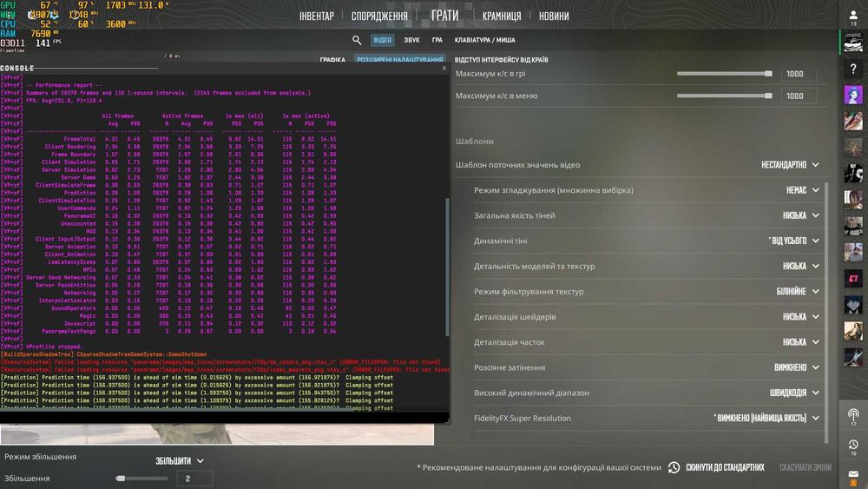This screenshot has width=868, height=489.
Task: Click the 'PanoramaTextPango' console report row
Action: pyautogui.click(x=168, y=331)
